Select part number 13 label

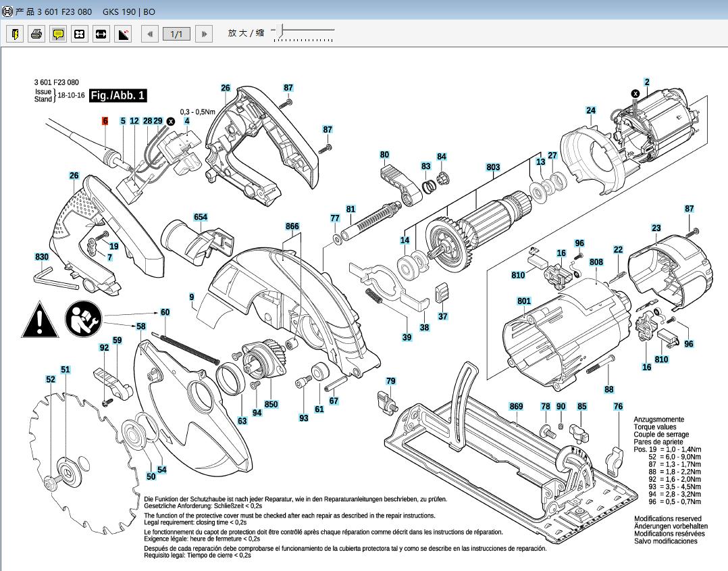click(540, 162)
